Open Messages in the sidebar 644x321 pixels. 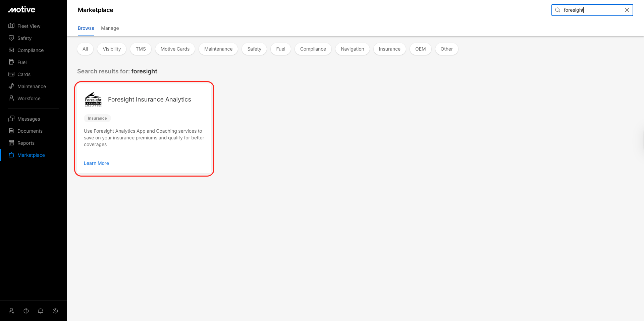click(29, 119)
